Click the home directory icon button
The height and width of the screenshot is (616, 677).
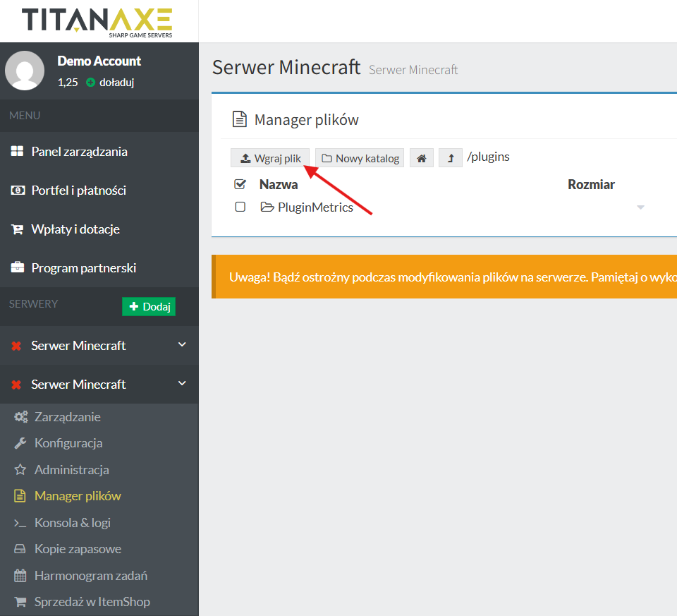click(x=421, y=158)
